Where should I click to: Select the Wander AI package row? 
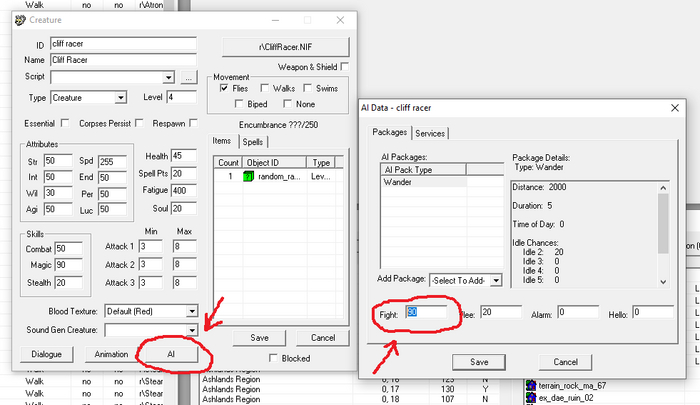424,182
